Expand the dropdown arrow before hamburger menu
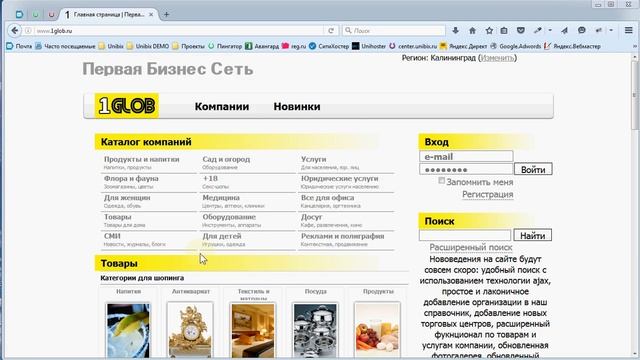The height and width of the screenshot is (360, 640). pyautogui.click(x=611, y=31)
